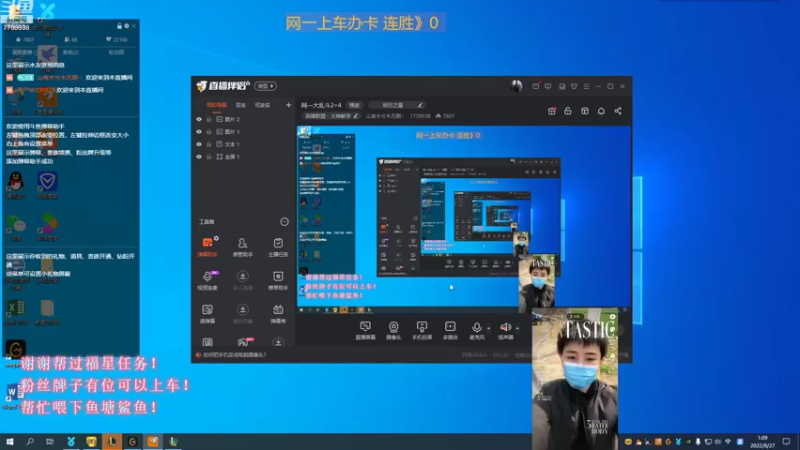Screen dimensions: 800x450
Task: Open Task View on the taskbar
Action: point(49,441)
